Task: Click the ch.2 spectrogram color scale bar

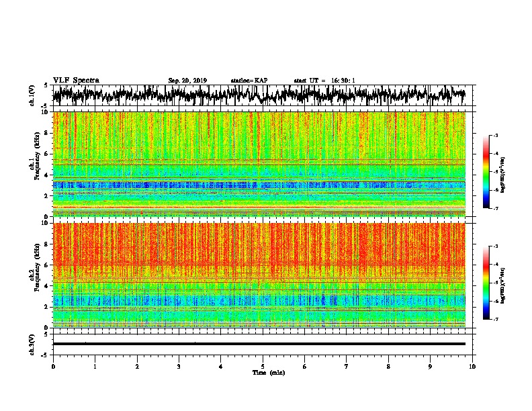Action: [x=486, y=283]
